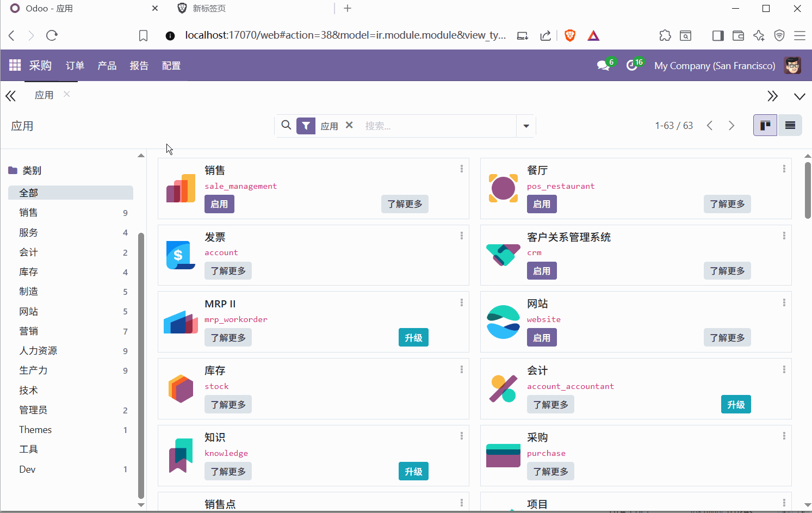The width and height of the screenshot is (812, 513).
Task: Reload the browser page
Action: 52,35
